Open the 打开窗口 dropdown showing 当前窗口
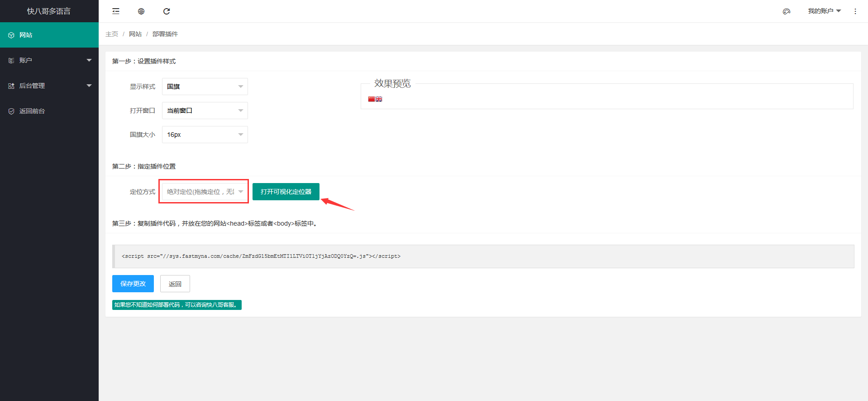 pyautogui.click(x=205, y=111)
